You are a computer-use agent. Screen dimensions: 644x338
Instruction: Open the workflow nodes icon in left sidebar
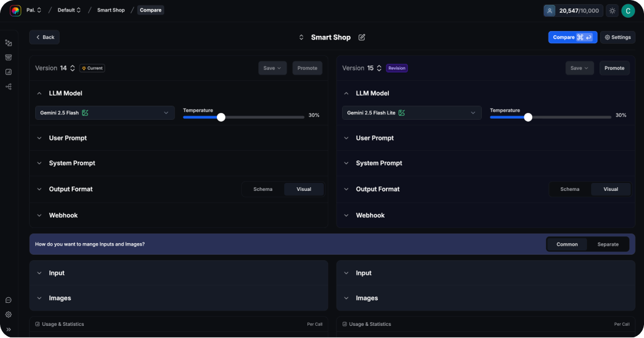[x=9, y=86]
